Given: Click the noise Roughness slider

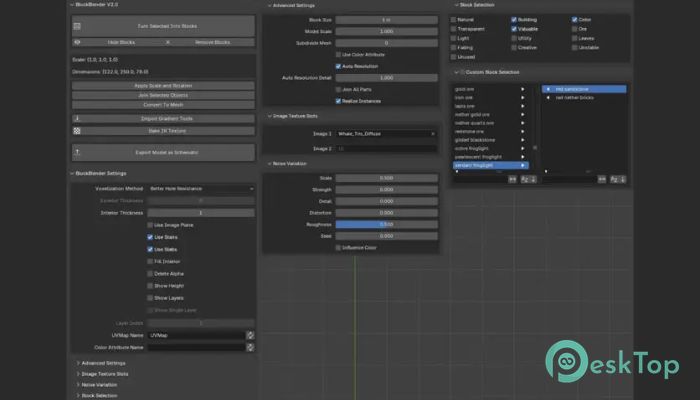Looking at the screenshot, I should click(x=387, y=224).
